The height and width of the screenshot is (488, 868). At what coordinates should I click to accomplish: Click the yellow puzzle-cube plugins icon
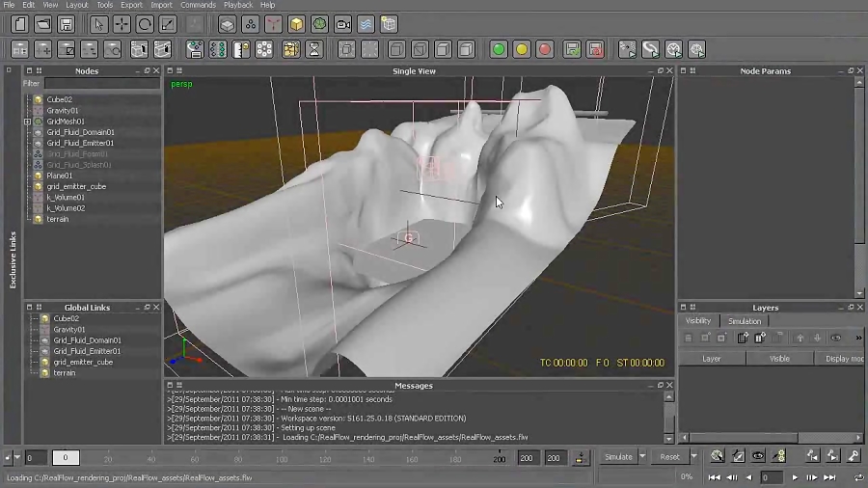[x=290, y=50]
